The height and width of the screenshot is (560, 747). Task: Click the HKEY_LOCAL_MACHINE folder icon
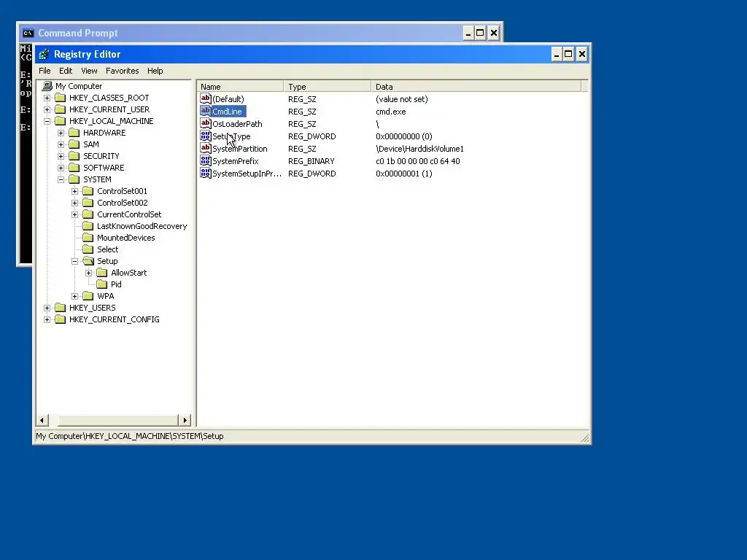click(x=60, y=121)
